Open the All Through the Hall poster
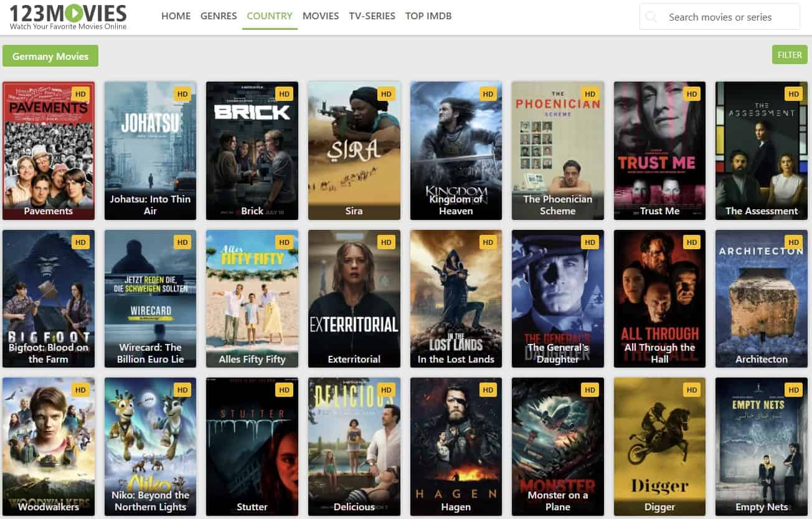The height and width of the screenshot is (519, 812). (x=659, y=298)
